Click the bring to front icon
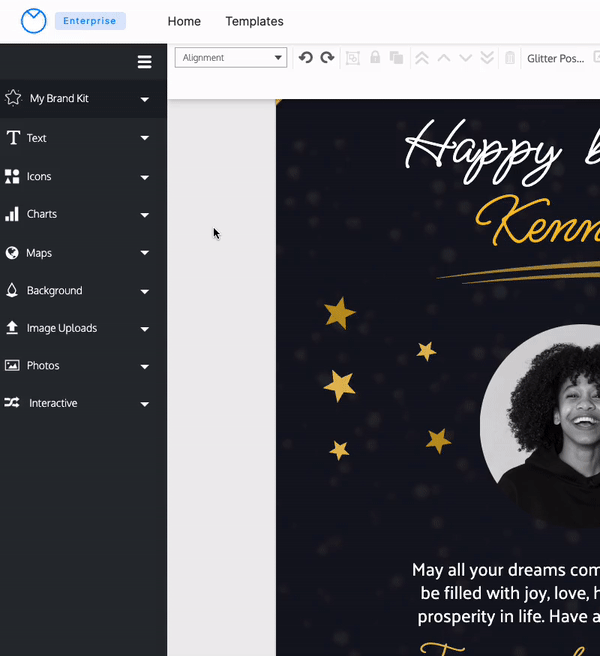600x656 pixels. [422, 58]
